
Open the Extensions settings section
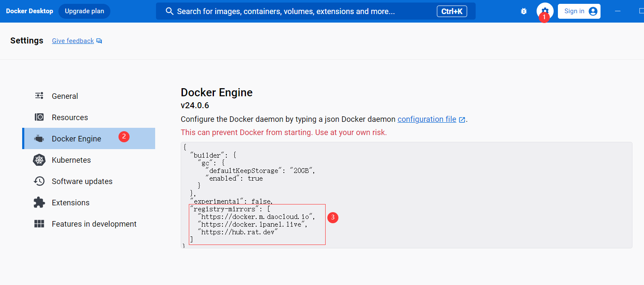89,202
